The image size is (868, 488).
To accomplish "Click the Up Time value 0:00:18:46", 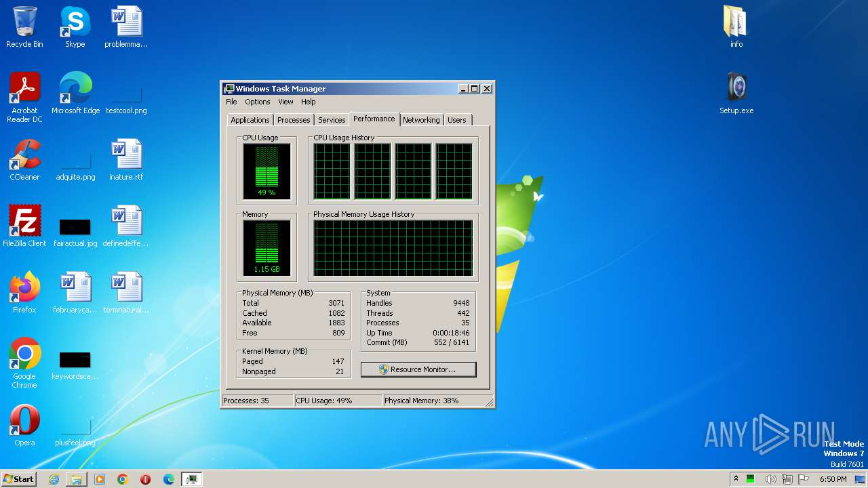I will 451,333.
